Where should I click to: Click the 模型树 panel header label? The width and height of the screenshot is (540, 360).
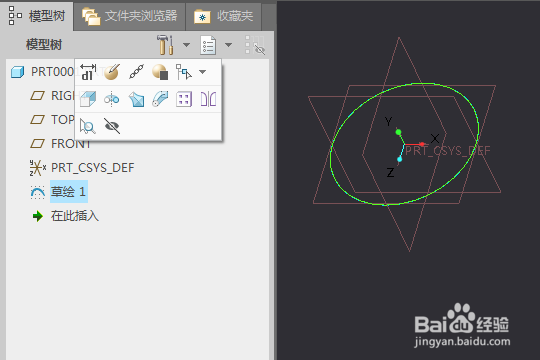click(44, 45)
